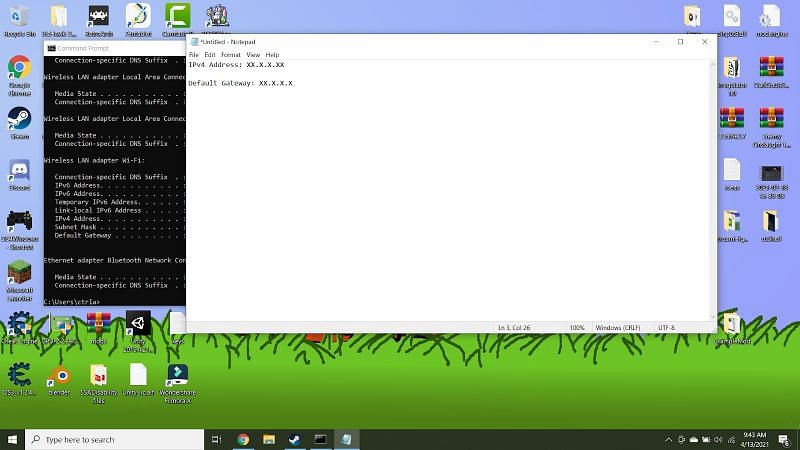
Task: Open the notification center in the taskbar
Action: click(785, 439)
